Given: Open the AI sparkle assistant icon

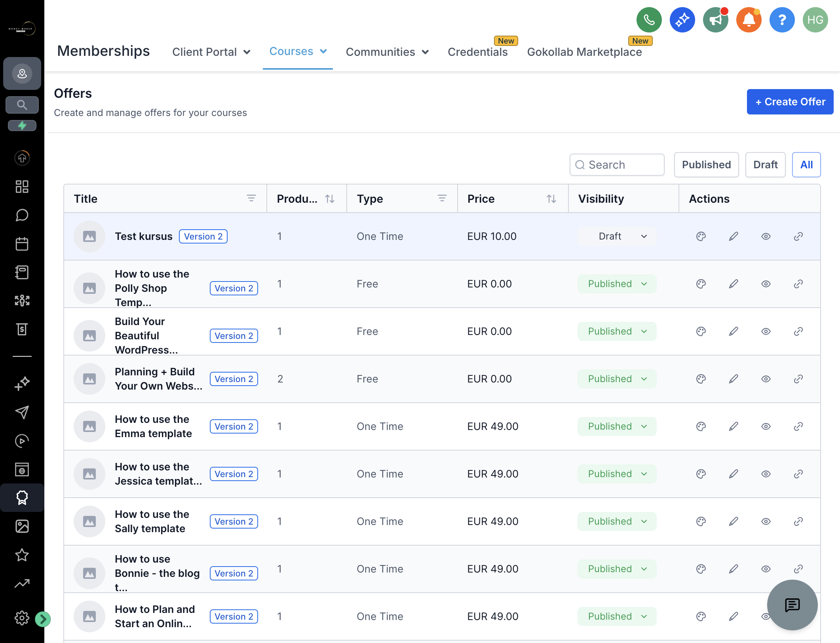Looking at the screenshot, I should [x=682, y=20].
